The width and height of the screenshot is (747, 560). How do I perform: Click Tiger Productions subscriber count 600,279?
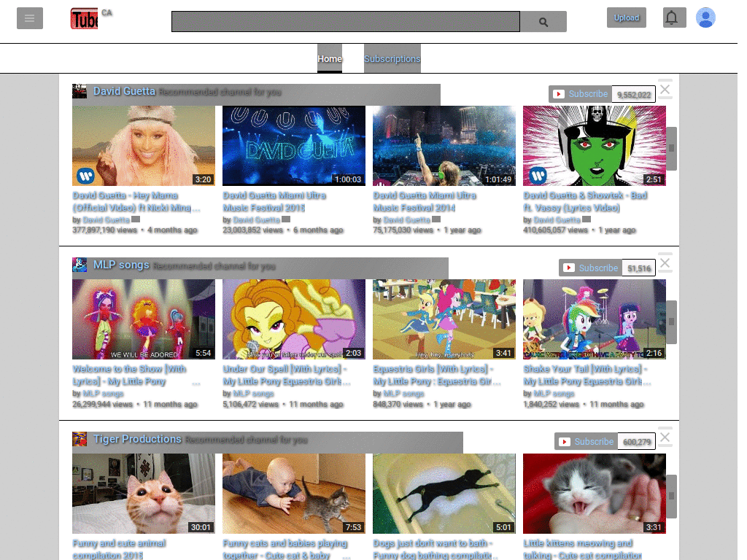[x=636, y=442]
